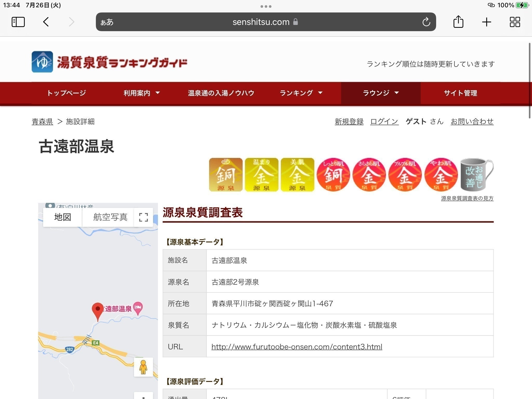
Task: Switch map to 航空写真 view
Action: pos(110,217)
